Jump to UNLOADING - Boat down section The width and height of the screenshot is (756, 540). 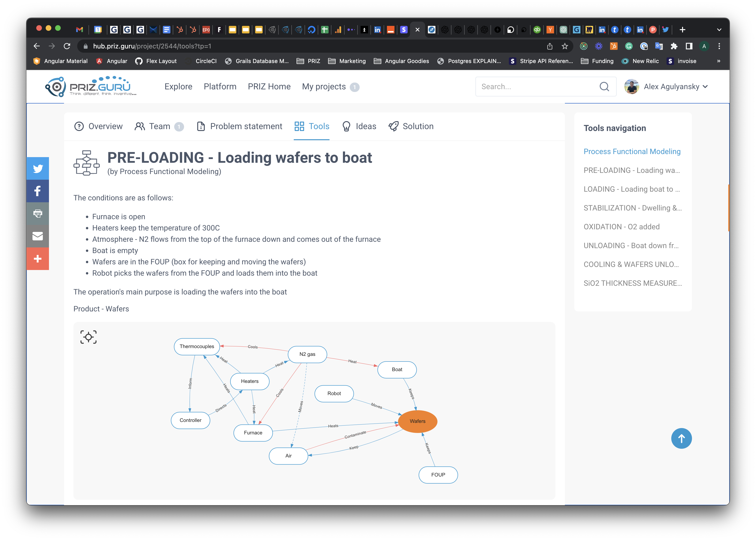(x=631, y=246)
